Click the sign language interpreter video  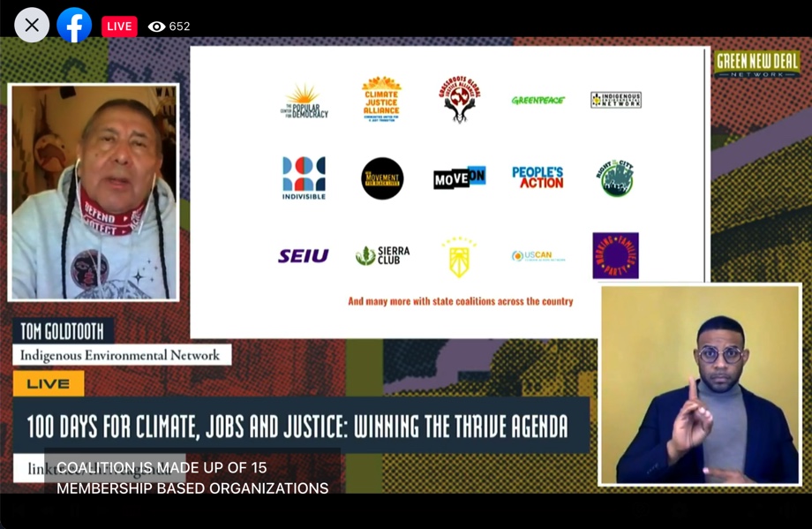[700, 385]
